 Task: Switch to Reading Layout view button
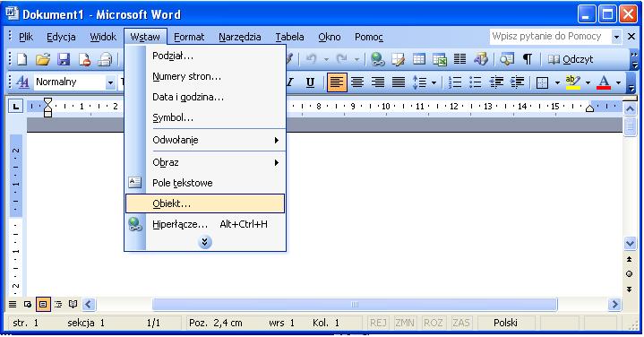(73, 305)
